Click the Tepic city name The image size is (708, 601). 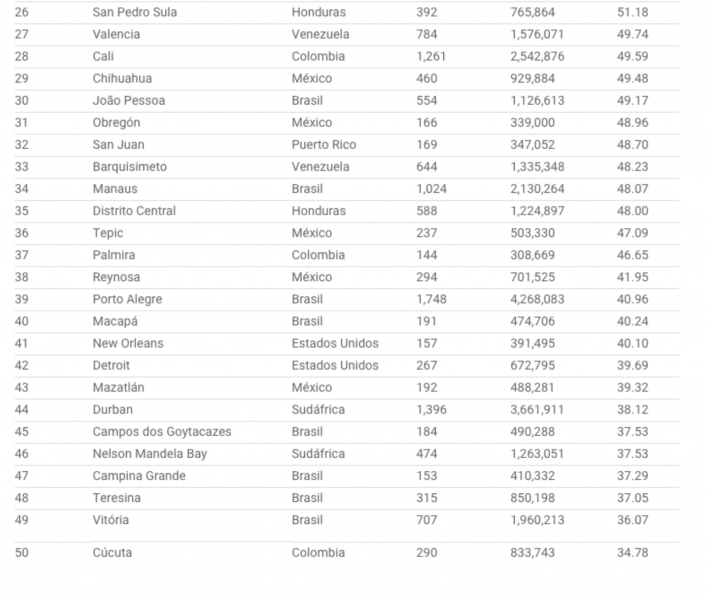click(107, 233)
